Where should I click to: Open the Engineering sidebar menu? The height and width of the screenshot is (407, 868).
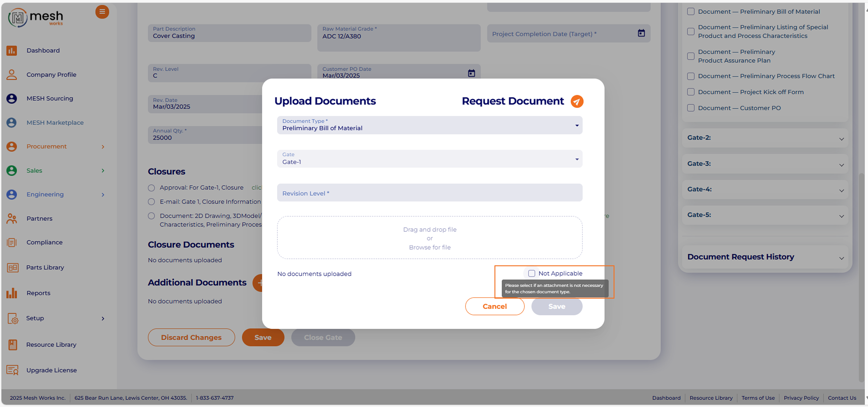tap(45, 195)
